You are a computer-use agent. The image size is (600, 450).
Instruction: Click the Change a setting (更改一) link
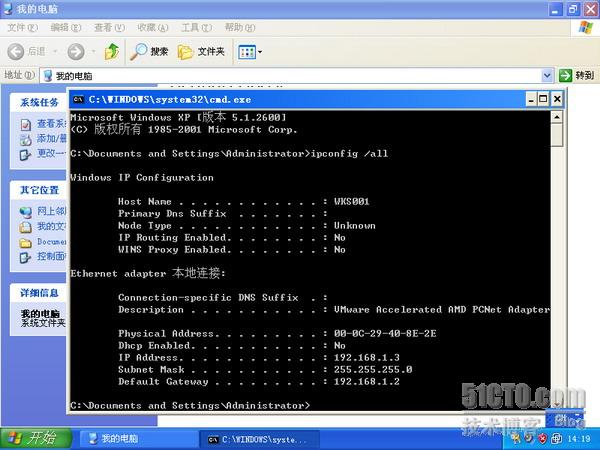tap(52, 153)
